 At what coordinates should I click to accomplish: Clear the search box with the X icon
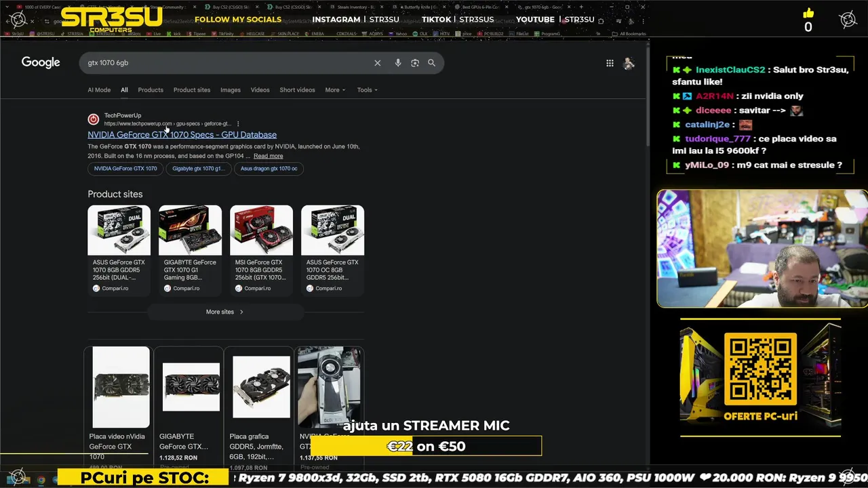[378, 63]
